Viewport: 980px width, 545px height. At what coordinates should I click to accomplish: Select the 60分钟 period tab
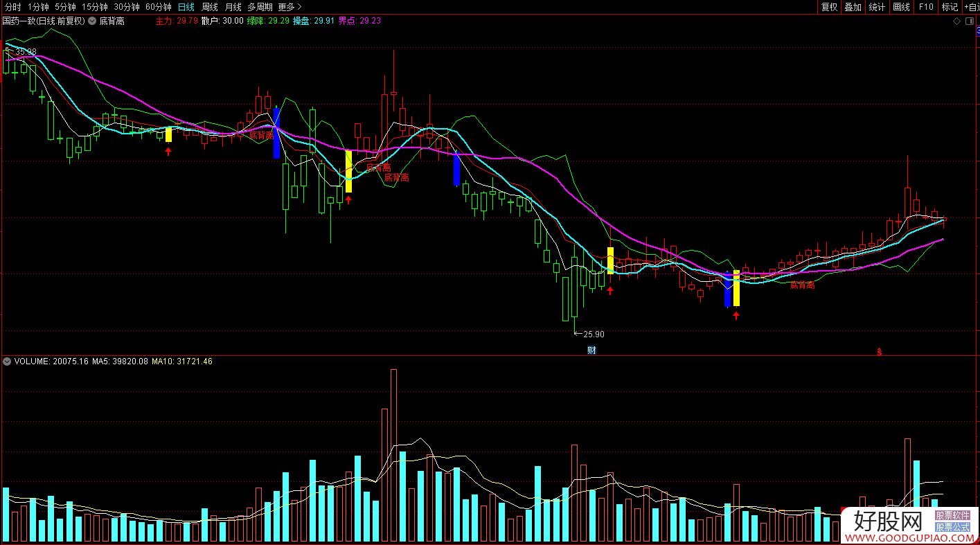(159, 7)
